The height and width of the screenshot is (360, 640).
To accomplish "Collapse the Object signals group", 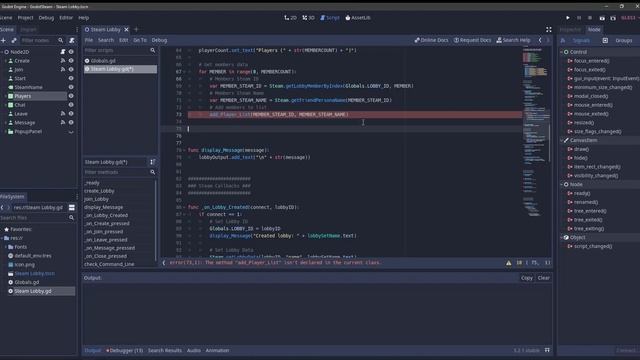I will click(562, 237).
